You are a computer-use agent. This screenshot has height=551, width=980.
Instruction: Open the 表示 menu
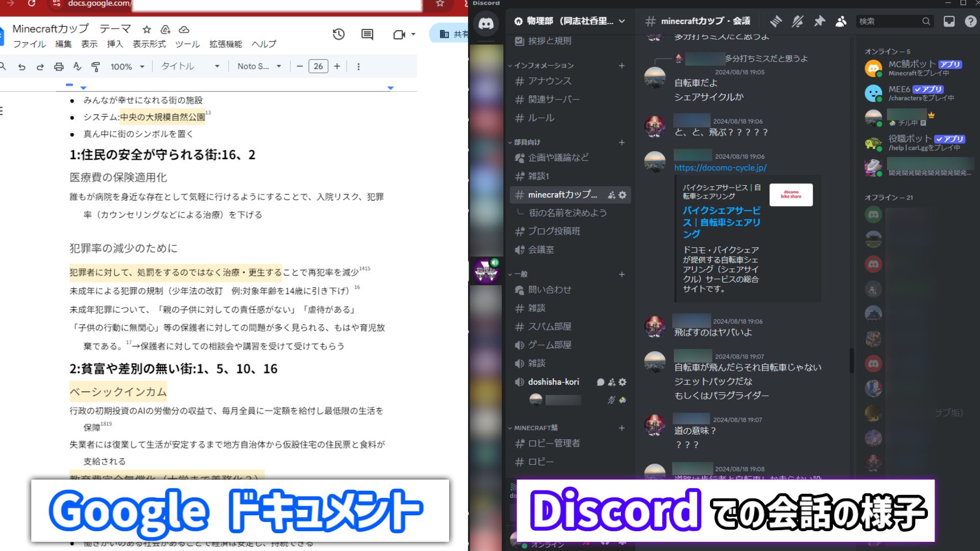(x=89, y=44)
